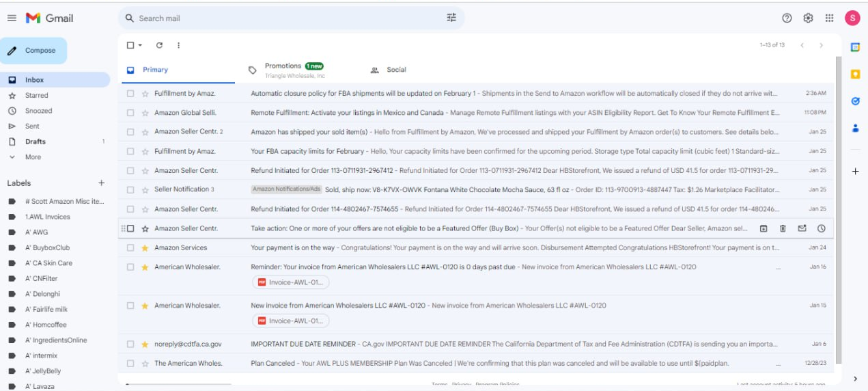
Task: Get add-ons plus icon in side panel
Action: pyautogui.click(x=855, y=172)
